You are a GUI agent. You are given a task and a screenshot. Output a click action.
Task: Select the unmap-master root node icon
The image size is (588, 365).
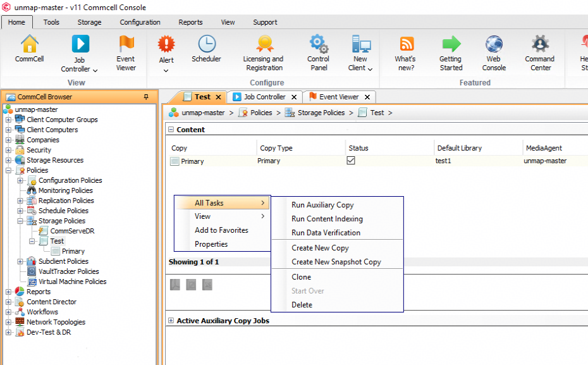click(x=8, y=109)
